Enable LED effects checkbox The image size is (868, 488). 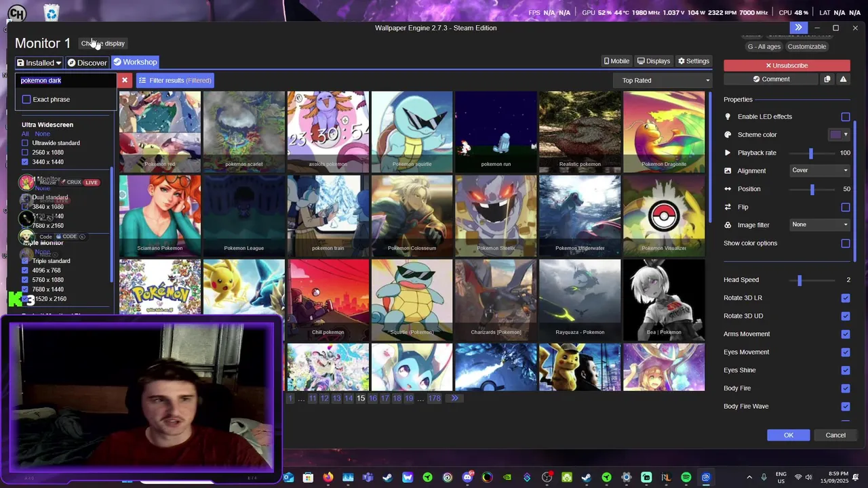pos(846,117)
